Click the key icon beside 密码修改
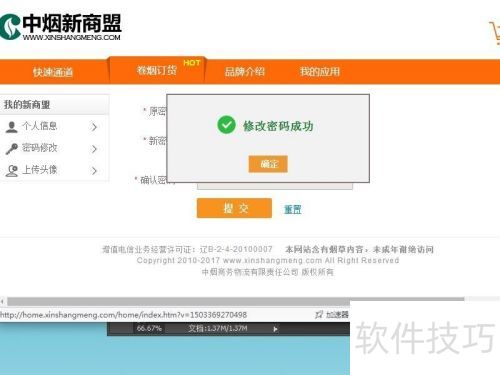This screenshot has width=500, height=375. coord(12,149)
